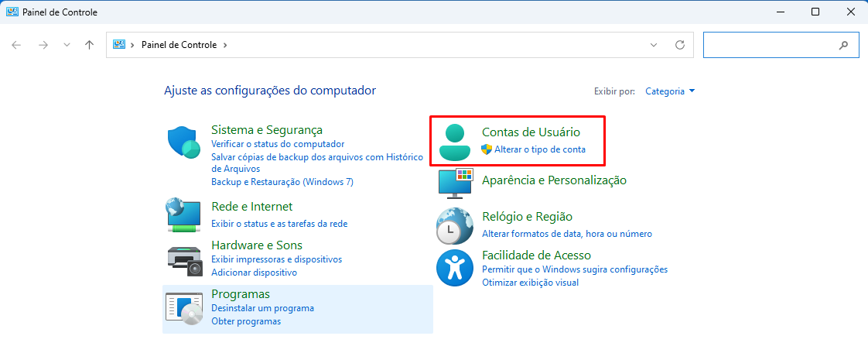Expand the address bar history dropdown
This screenshot has width=868, height=360.
654,45
